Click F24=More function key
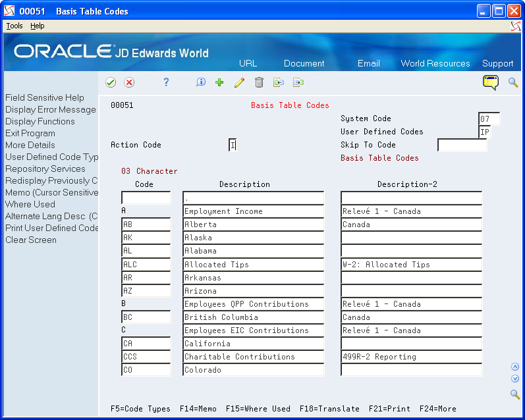This screenshot has width=525, height=420. coord(437,409)
